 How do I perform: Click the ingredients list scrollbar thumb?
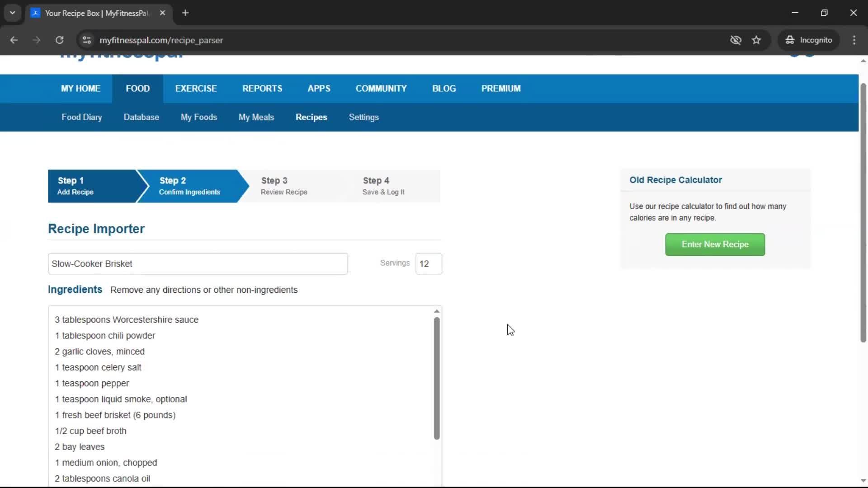(x=437, y=378)
